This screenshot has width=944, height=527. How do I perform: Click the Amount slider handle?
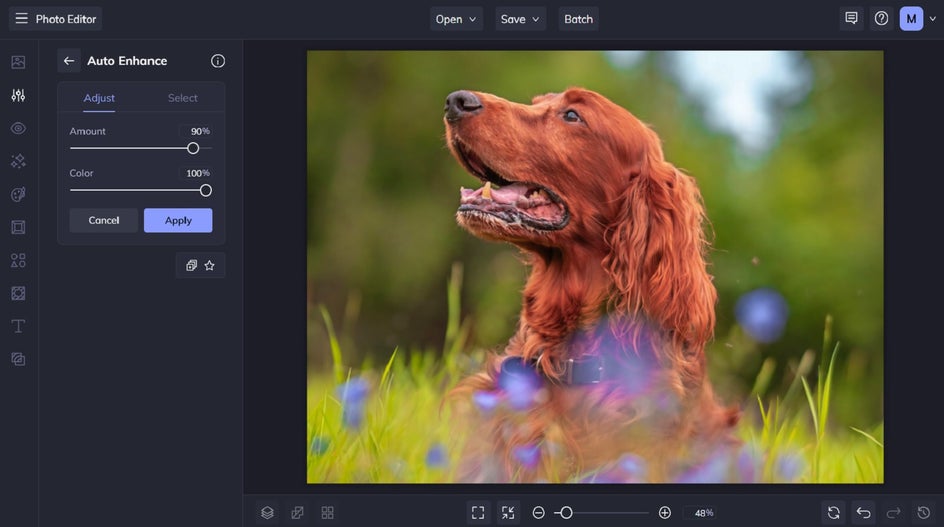point(193,148)
